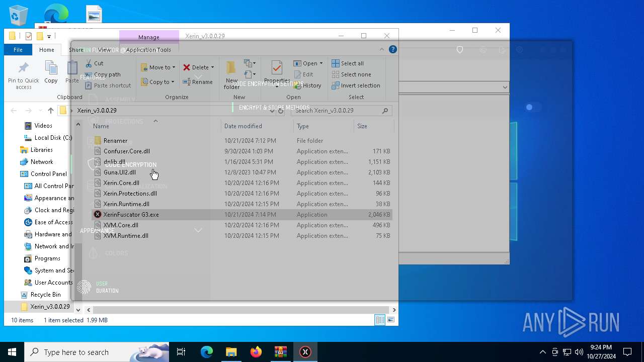The image size is (644, 362).
Task: Click Copy path in the ribbon
Action: 103,74
